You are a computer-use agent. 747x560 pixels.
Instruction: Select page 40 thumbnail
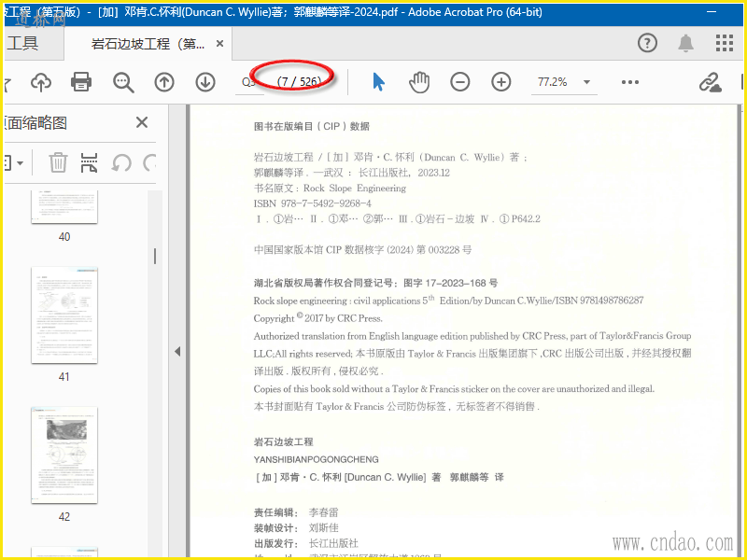click(64, 206)
